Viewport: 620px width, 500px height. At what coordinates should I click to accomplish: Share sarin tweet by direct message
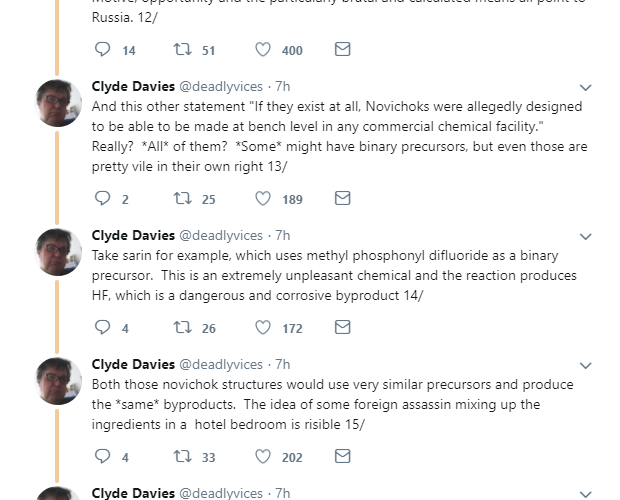[x=342, y=327]
